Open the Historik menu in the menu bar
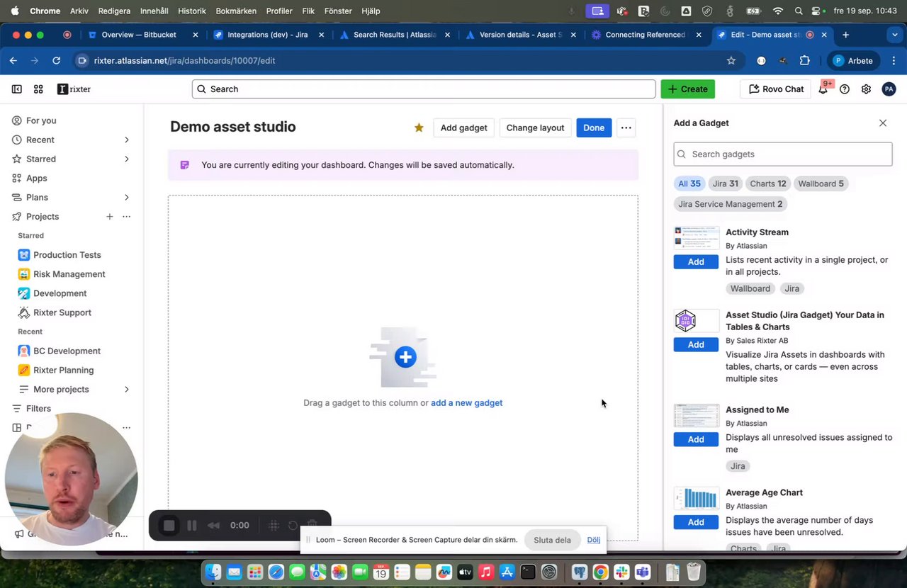The width and height of the screenshot is (907, 588). tap(192, 11)
